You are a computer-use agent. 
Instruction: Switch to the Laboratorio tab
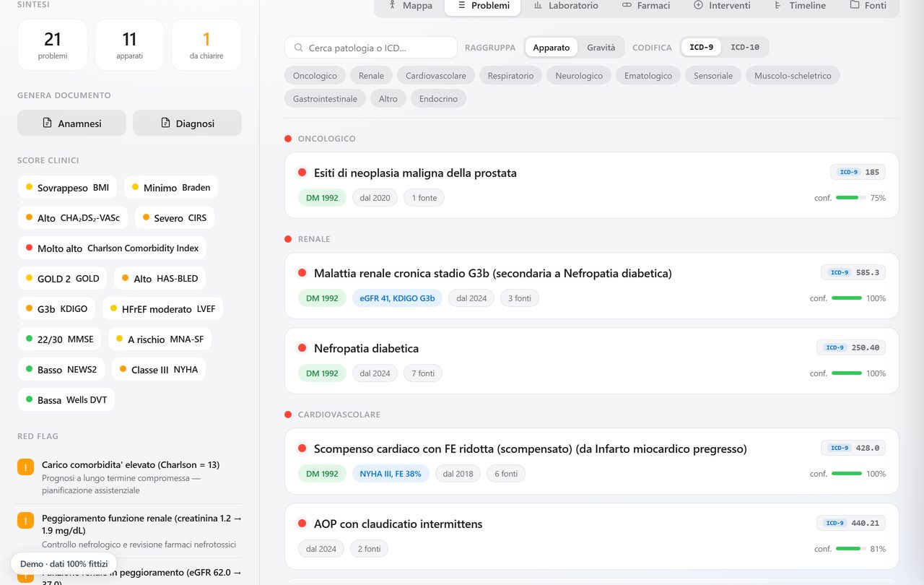[x=566, y=6]
